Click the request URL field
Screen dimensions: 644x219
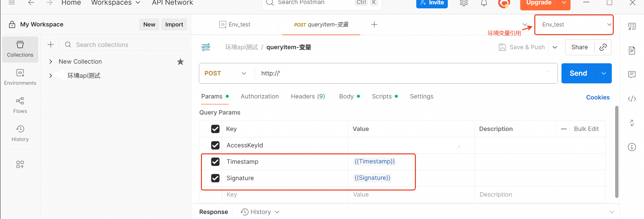tap(406, 73)
